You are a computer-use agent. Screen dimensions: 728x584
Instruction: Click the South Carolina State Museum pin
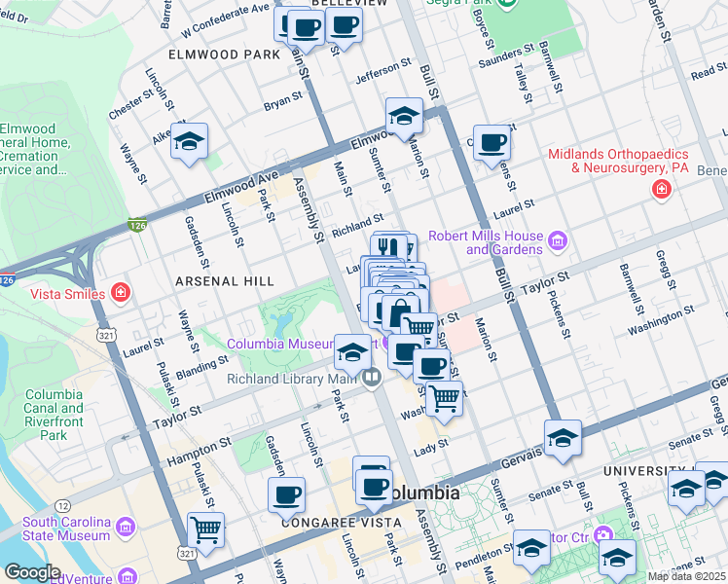[x=126, y=528]
